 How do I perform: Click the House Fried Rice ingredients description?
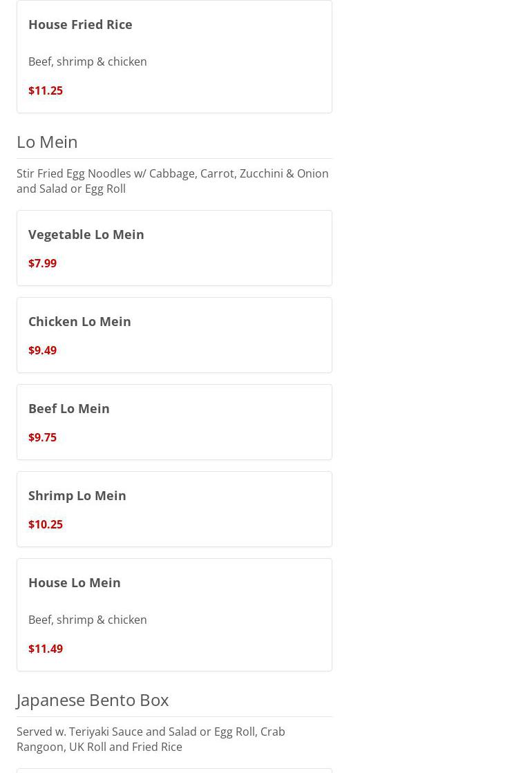point(88,61)
